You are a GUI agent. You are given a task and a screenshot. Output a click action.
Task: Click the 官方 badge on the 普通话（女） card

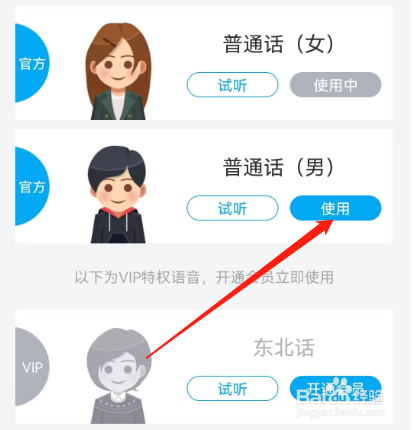pos(32,63)
